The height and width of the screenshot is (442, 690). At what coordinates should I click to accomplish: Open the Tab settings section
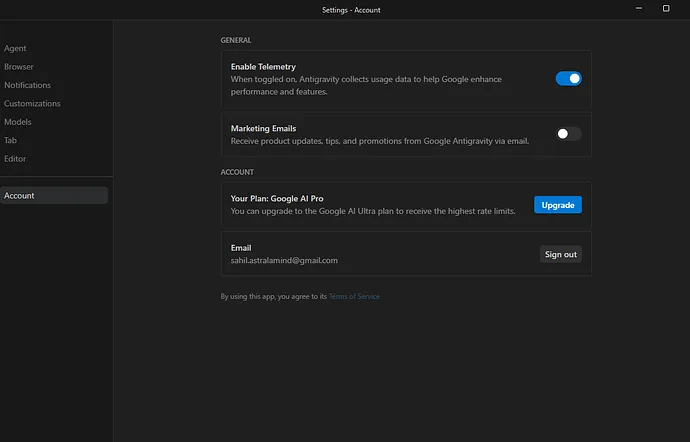[11, 140]
